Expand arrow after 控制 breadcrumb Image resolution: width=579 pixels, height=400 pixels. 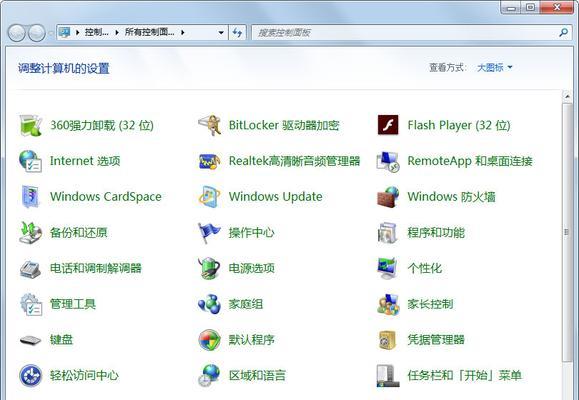pos(117,33)
